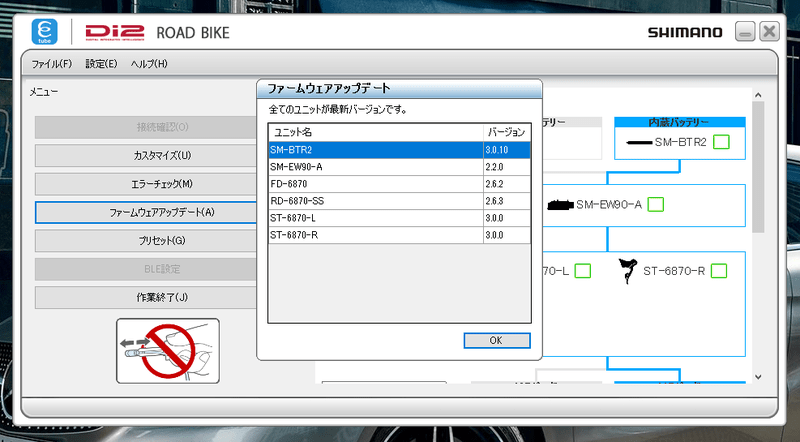
Task: Toggle the green checkbox beside SM-BTR2
Action: [721, 142]
